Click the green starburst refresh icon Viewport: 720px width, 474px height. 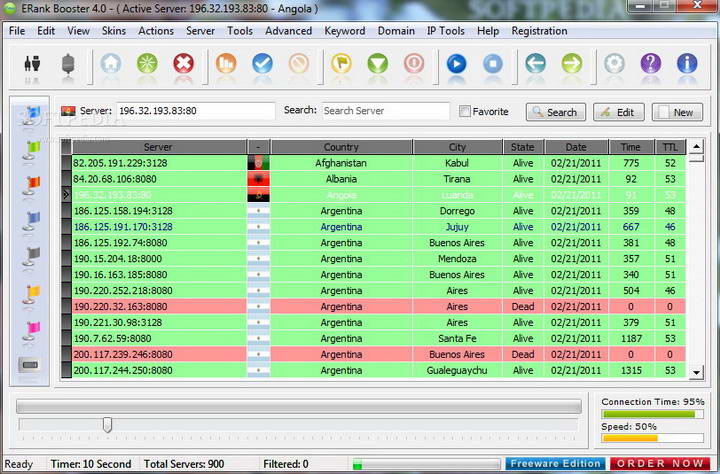[x=147, y=63]
